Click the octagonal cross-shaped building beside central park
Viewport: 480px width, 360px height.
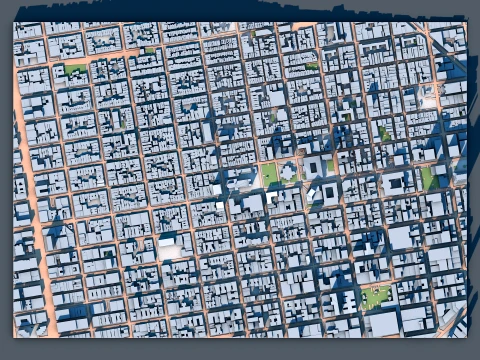pos(287,172)
